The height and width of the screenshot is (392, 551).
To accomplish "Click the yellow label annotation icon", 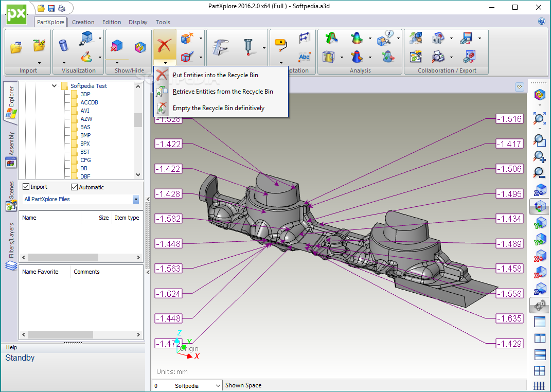I will pos(281,45).
